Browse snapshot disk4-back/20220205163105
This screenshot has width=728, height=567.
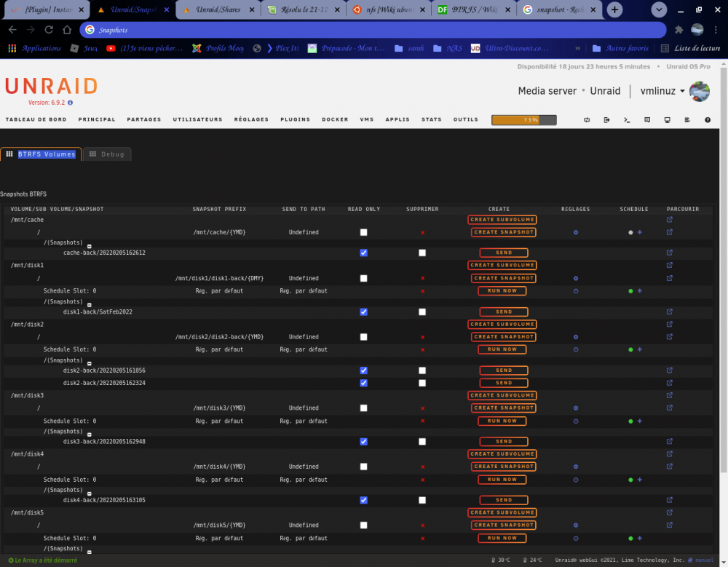pos(670,500)
